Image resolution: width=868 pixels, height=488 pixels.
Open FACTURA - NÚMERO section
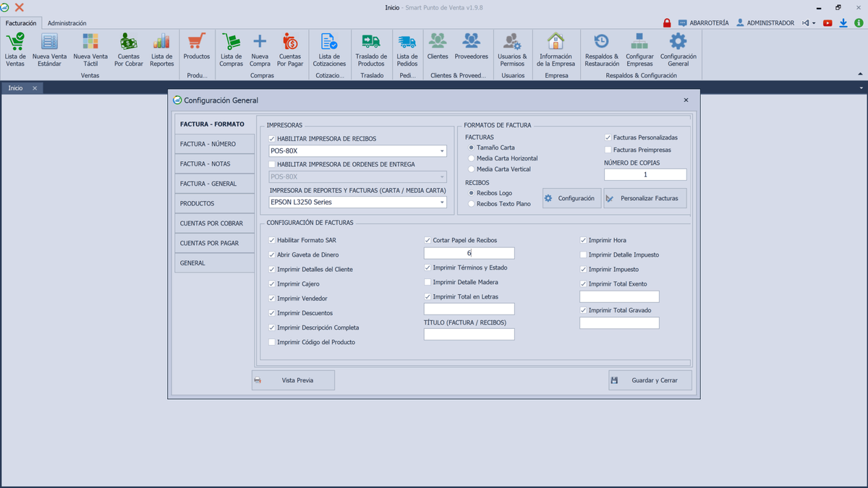(214, 144)
